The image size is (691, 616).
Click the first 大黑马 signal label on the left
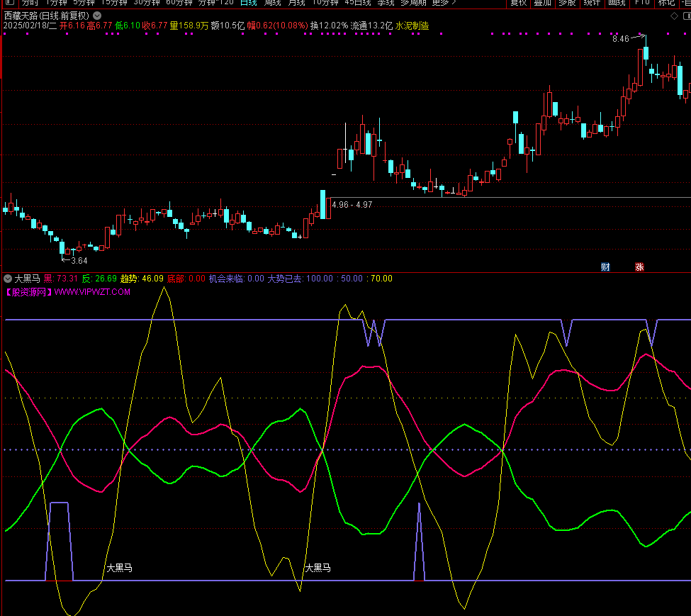[x=120, y=568]
